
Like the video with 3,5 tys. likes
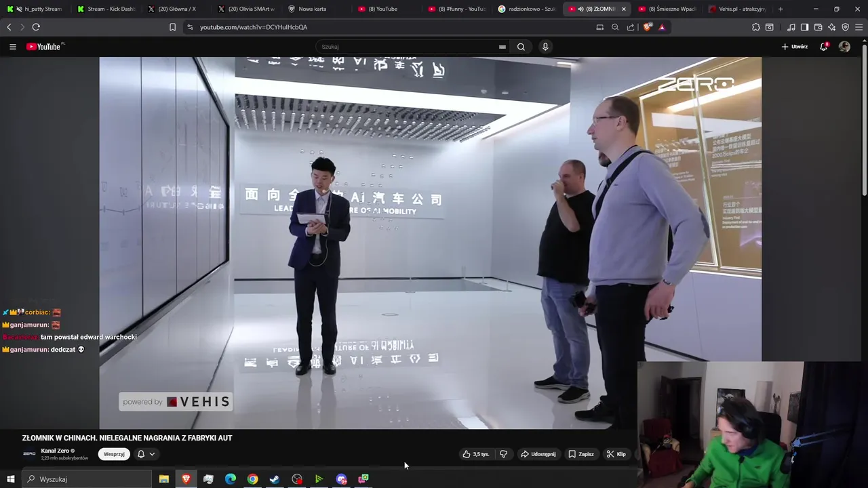tap(476, 454)
